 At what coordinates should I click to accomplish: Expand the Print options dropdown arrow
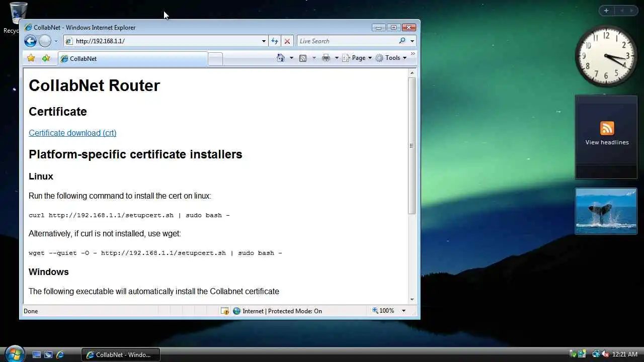337,58
